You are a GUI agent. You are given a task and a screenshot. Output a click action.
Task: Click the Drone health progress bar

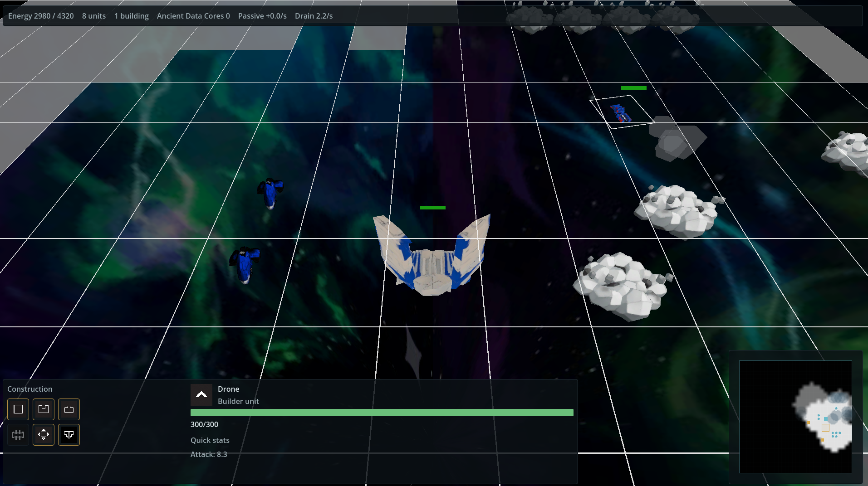click(x=382, y=413)
